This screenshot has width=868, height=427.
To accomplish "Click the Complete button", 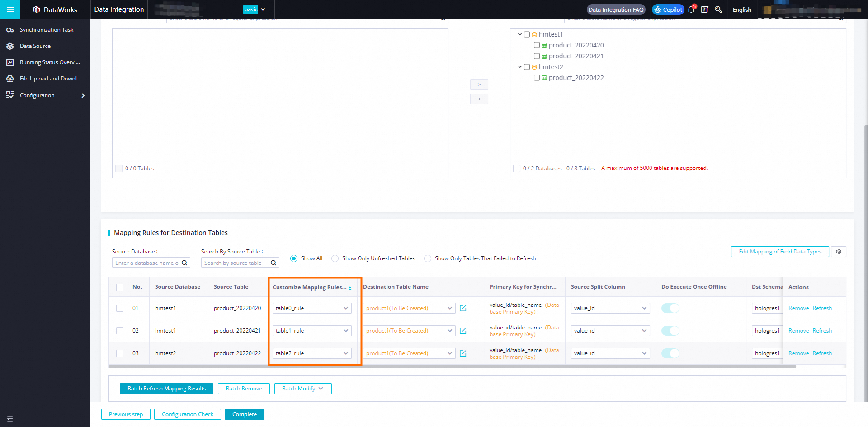I will point(245,414).
